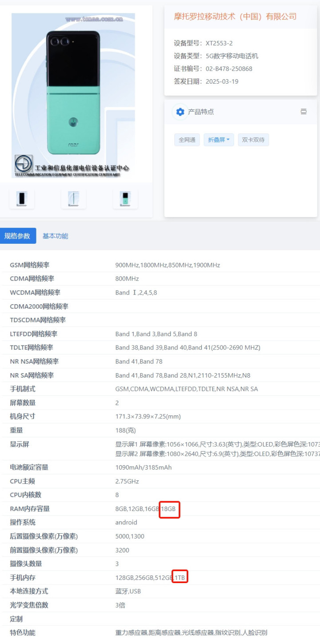This screenshot has height=644, width=320.
Task: Select the 全网通 feature tag
Action: [187, 140]
